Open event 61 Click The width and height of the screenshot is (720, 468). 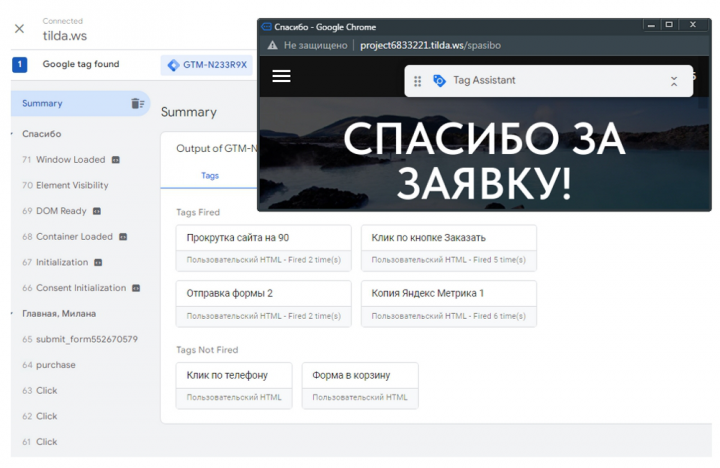click(x=39, y=442)
